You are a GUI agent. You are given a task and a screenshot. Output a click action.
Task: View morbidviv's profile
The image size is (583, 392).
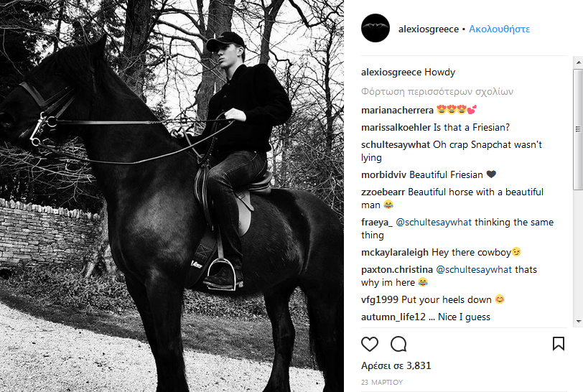(384, 174)
